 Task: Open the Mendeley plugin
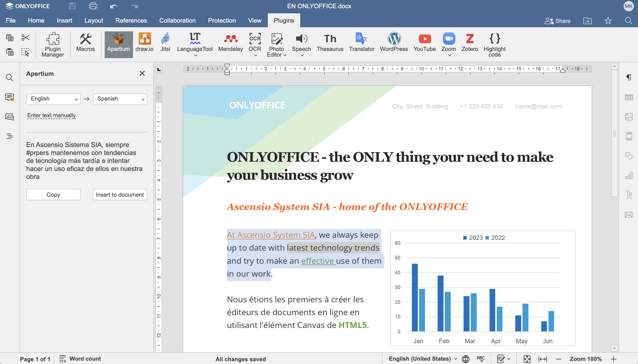[x=231, y=43]
